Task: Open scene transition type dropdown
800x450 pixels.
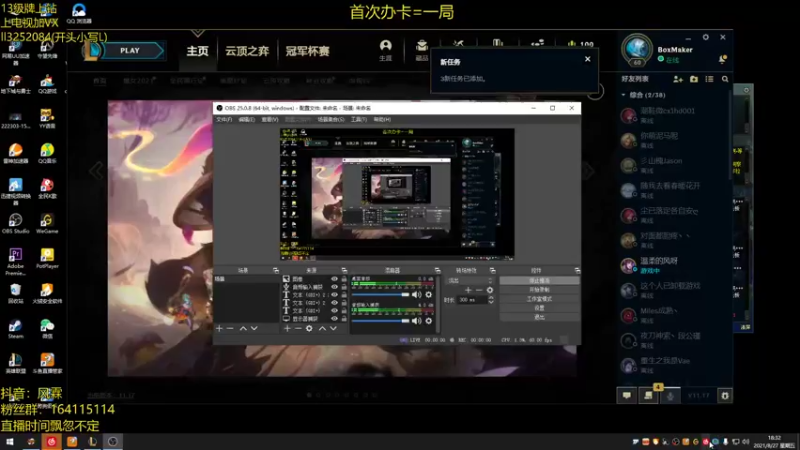Action: (470, 281)
